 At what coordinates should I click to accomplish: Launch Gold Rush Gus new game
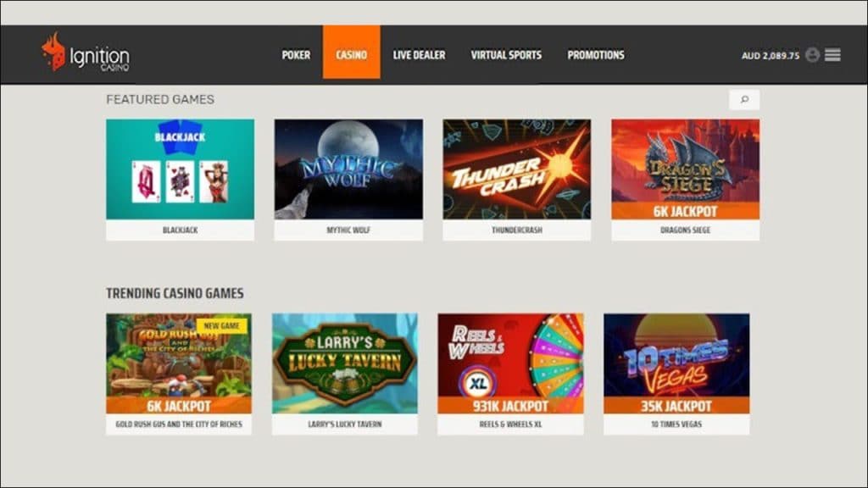[179, 363]
